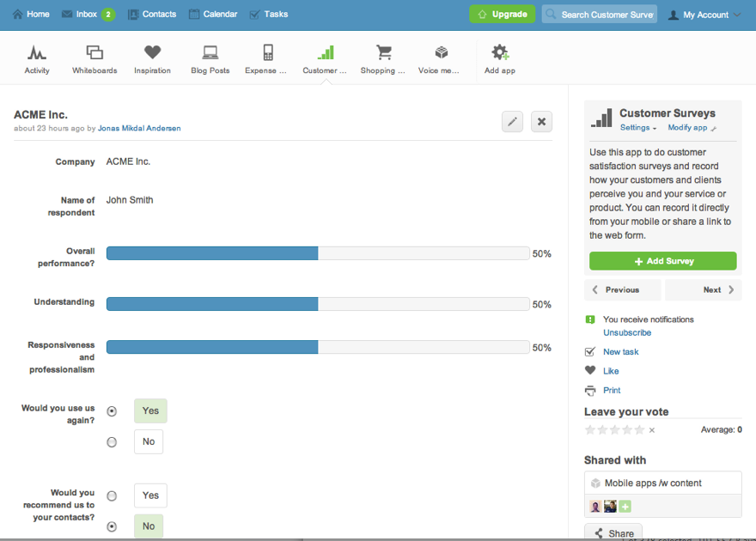The width and height of the screenshot is (756, 541).
Task: Click the Print icon in sidebar
Action: point(590,391)
